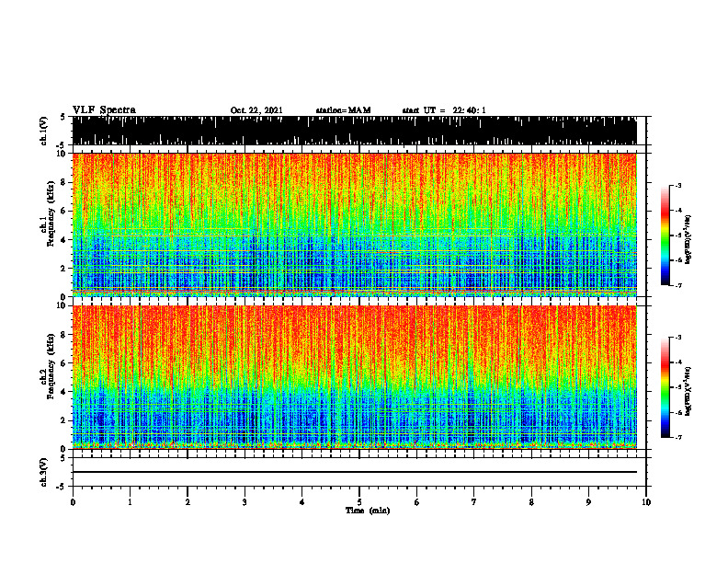Click the "6" kHz tick on ch.2 axis
The width and height of the screenshot is (728, 563).
(63, 362)
